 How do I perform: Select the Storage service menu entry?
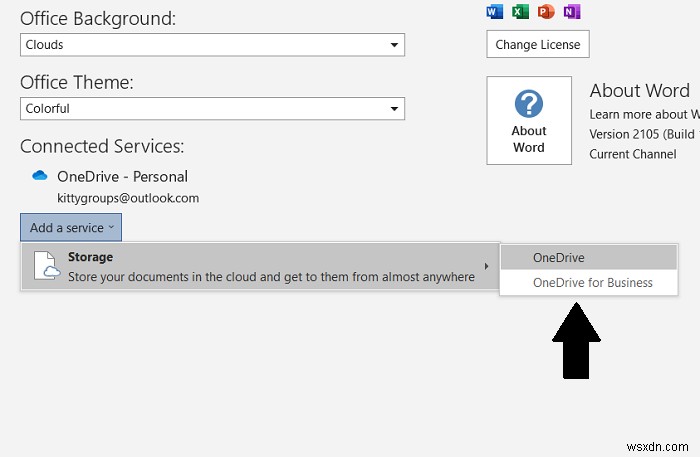click(x=260, y=266)
